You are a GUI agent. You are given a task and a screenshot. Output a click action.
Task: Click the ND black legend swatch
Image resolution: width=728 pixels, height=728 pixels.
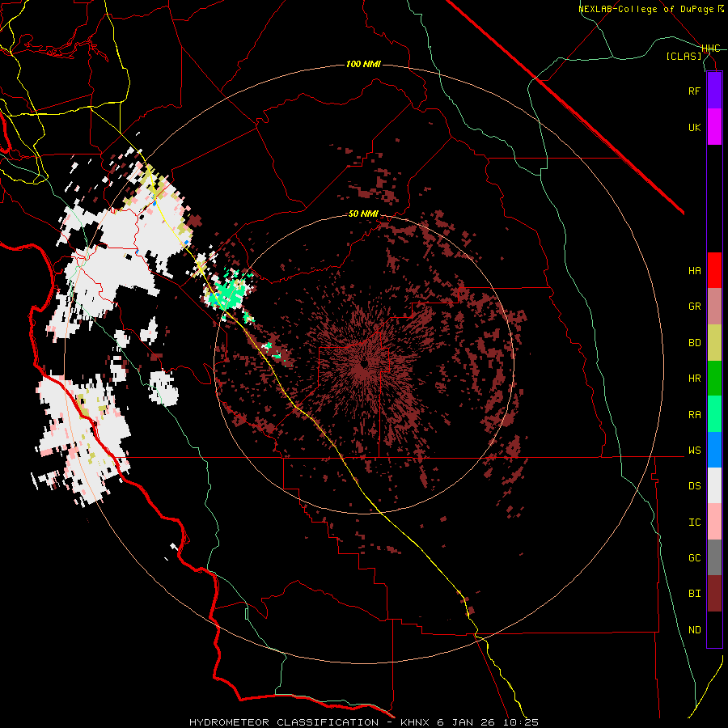(x=714, y=629)
